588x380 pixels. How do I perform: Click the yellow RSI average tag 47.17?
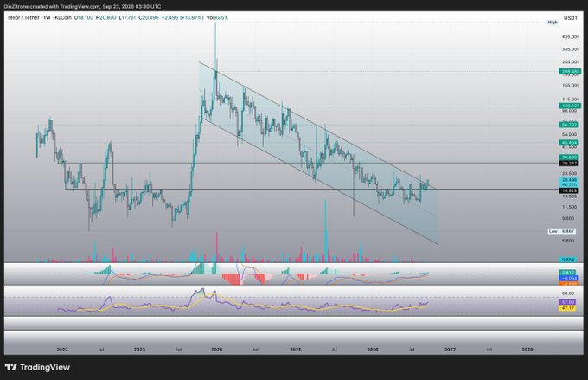568,308
